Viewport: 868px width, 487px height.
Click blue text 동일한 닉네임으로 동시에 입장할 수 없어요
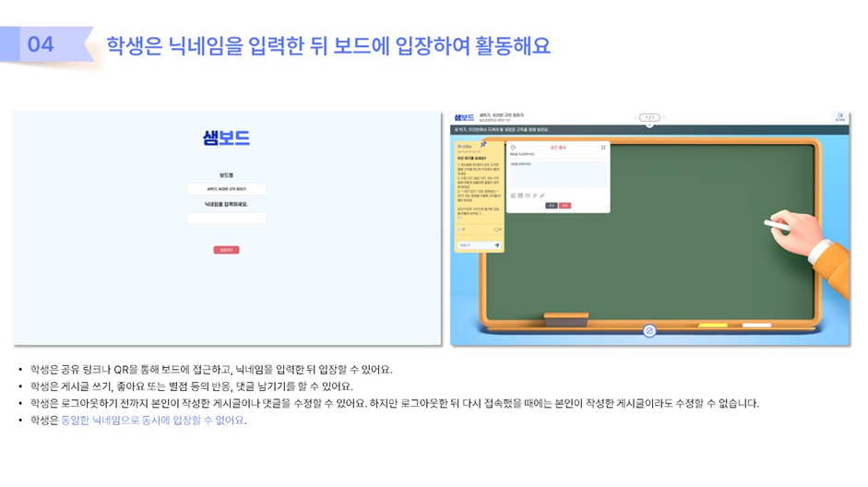152,420
